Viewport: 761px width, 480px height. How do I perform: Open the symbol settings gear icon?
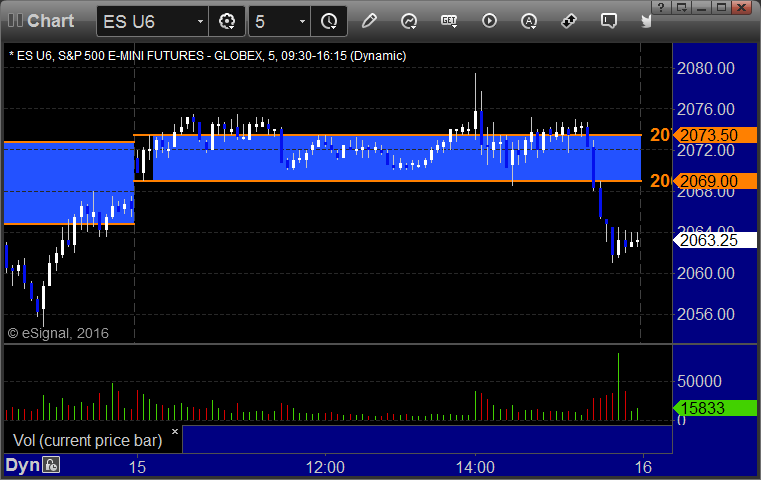(x=227, y=21)
